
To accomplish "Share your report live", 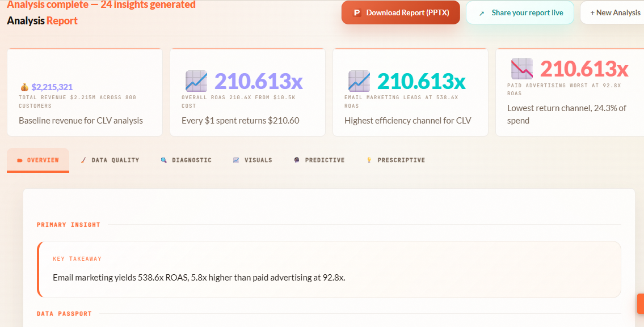I will [520, 12].
